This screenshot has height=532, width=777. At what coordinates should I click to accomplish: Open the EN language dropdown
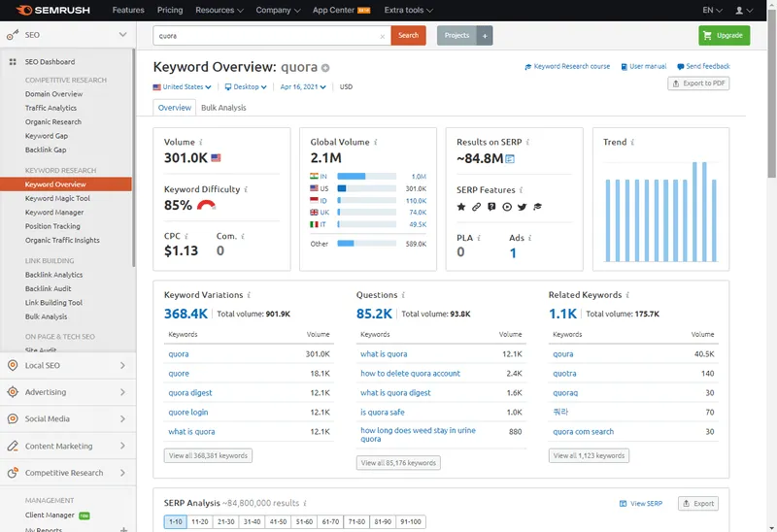tap(712, 10)
